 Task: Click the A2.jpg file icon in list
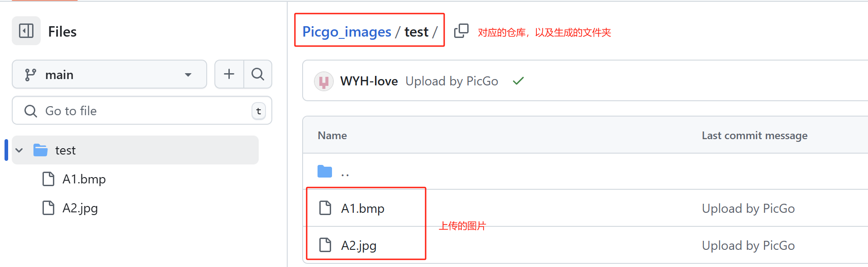(325, 245)
